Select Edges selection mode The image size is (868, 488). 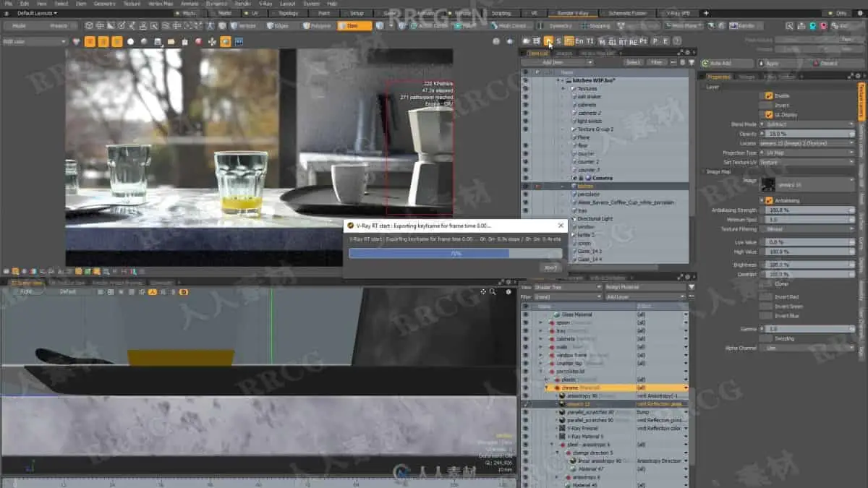click(278, 26)
